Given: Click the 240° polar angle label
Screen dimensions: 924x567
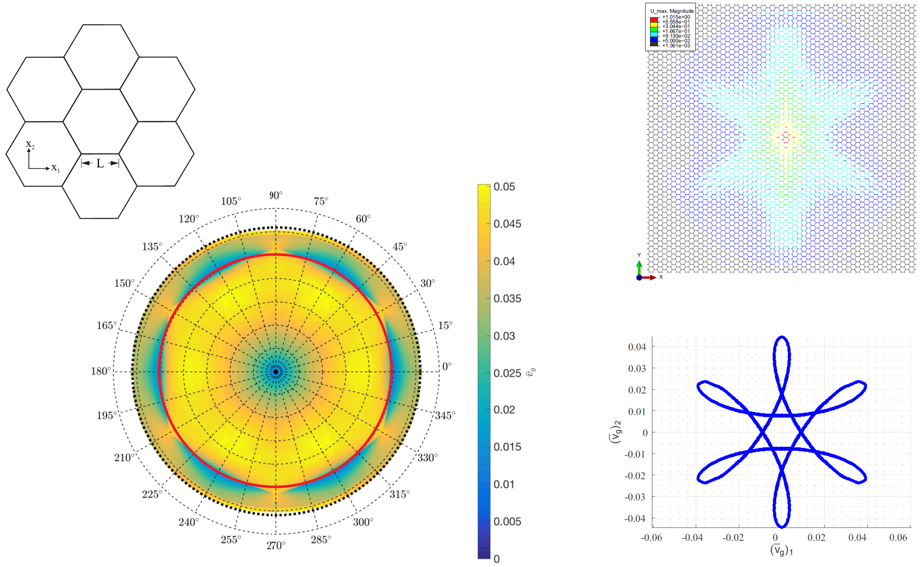Looking at the screenshot, I should click(189, 522).
